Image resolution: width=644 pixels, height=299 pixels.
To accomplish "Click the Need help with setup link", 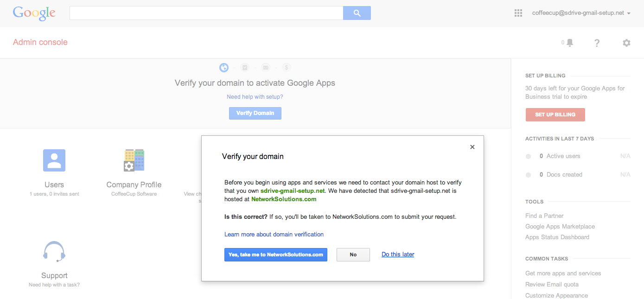I will 255,97.
